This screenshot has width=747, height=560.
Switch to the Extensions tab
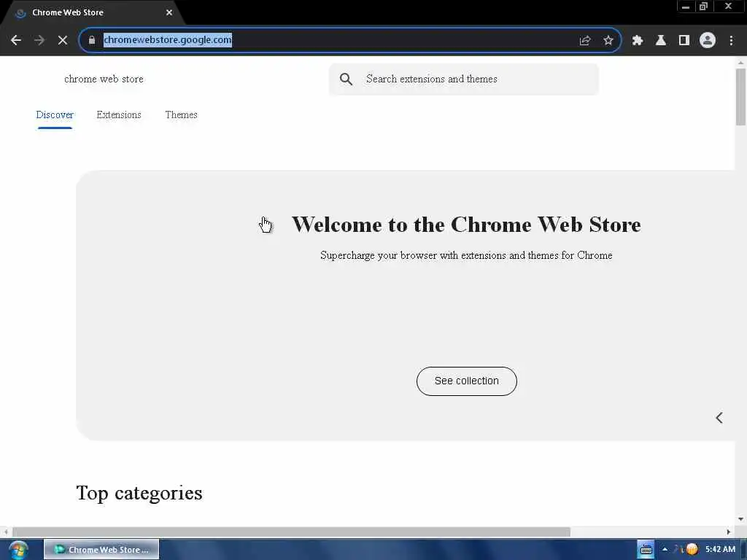(119, 114)
